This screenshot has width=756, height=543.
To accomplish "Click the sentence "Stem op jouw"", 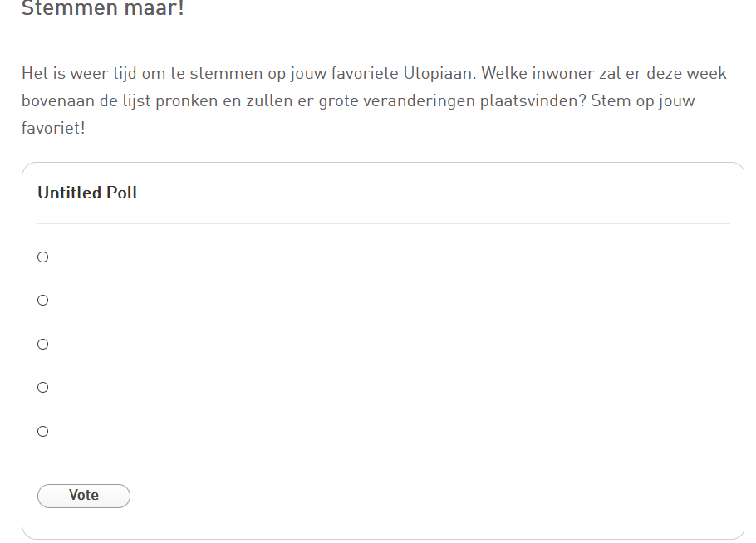I will point(643,101).
